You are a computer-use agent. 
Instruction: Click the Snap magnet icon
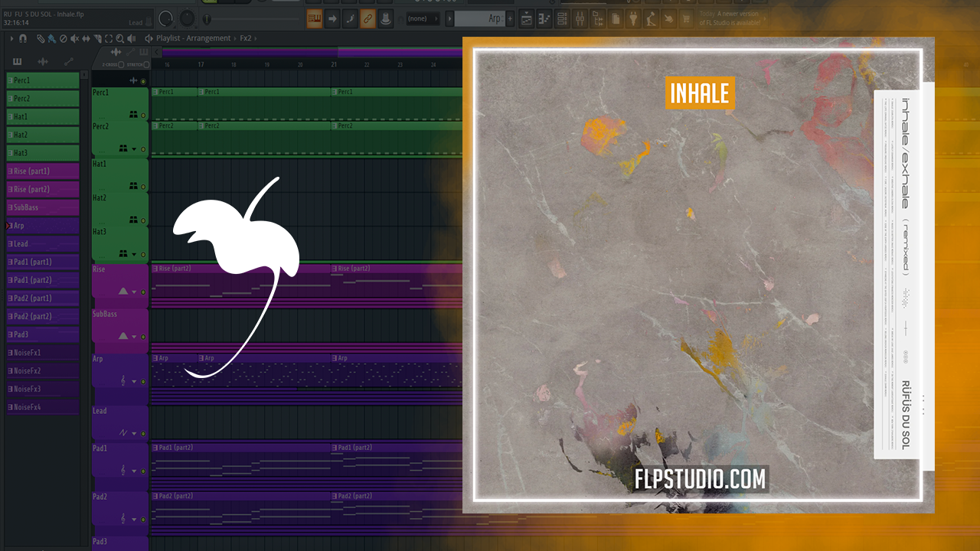coord(23,38)
